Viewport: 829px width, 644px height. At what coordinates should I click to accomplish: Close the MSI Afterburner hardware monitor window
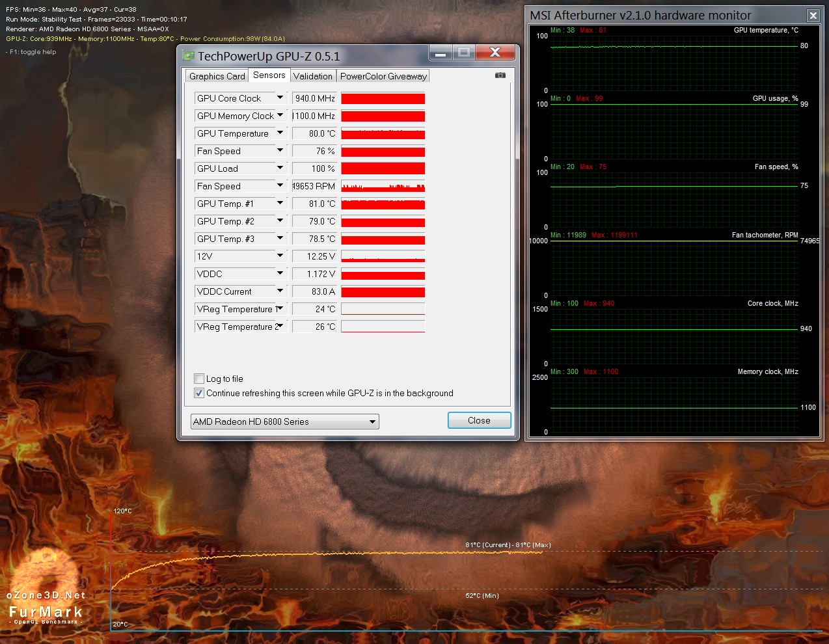tap(813, 16)
